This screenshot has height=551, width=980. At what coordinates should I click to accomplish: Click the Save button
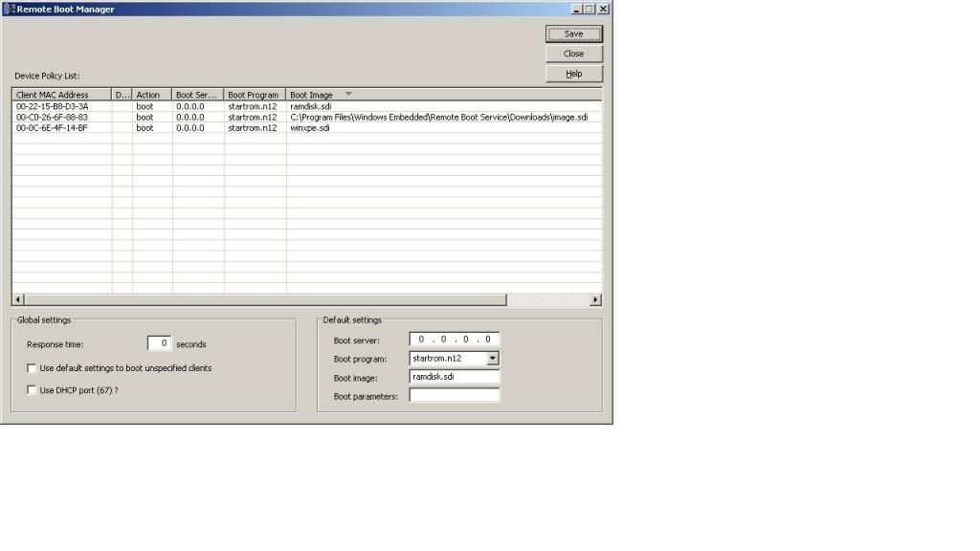coord(573,33)
